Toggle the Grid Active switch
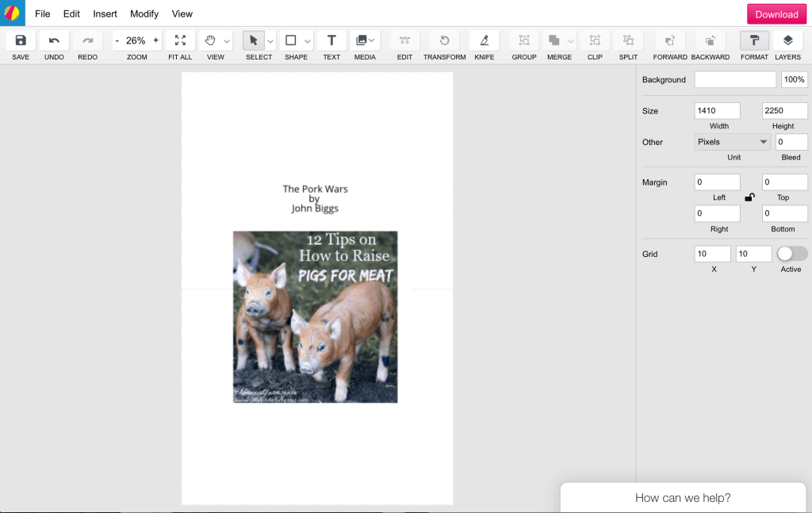The image size is (812, 513). coord(791,254)
